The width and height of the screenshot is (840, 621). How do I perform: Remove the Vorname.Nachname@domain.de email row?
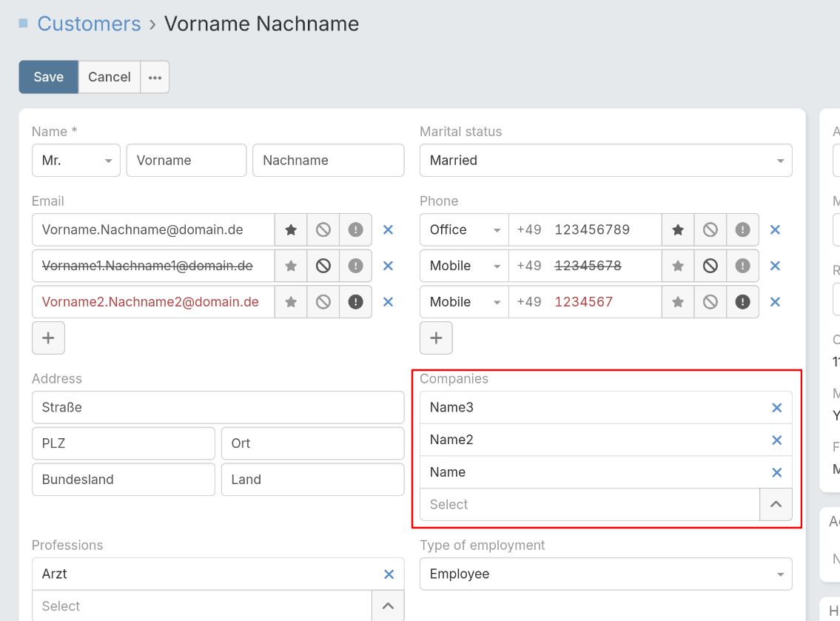389,230
